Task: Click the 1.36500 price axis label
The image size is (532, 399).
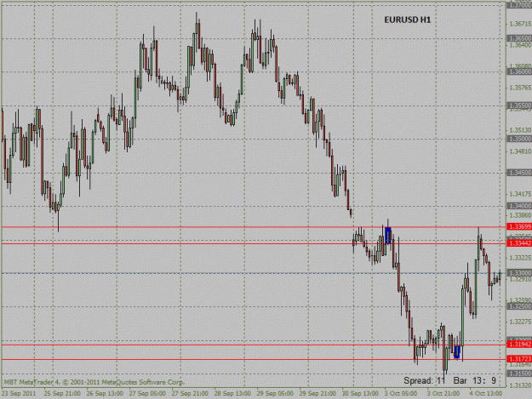Action: pyautogui.click(x=519, y=38)
